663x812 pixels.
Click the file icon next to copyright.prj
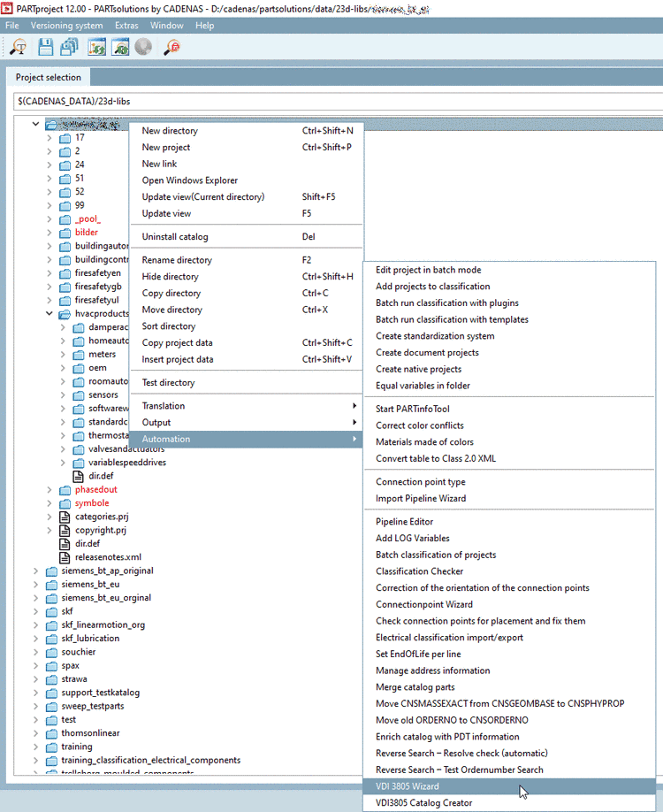click(x=65, y=531)
